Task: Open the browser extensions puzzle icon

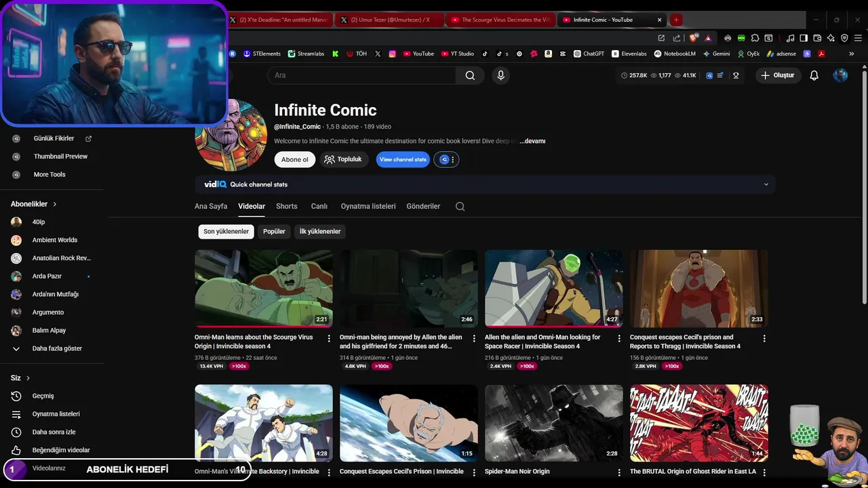Action: (x=755, y=38)
